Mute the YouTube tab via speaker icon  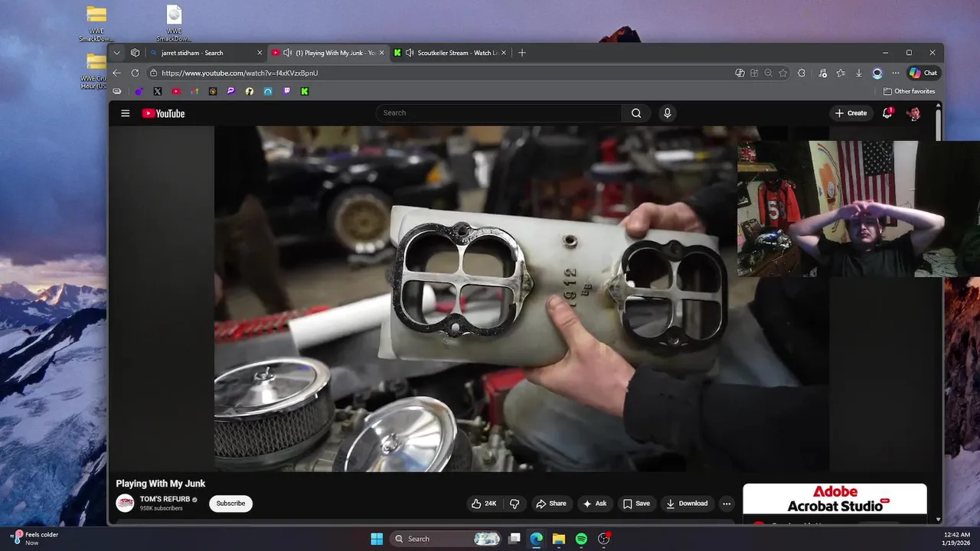pos(287,53)
